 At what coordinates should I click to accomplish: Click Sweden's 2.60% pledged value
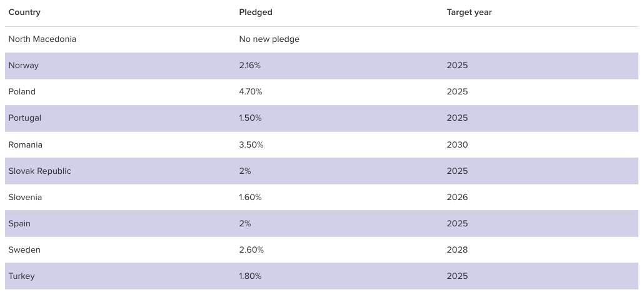tap(251, 250)
